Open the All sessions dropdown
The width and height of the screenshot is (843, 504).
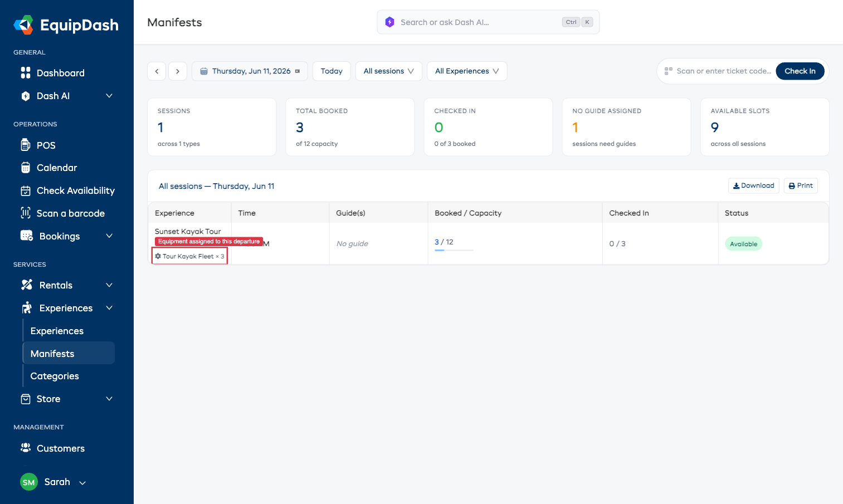(x=389, y=71)
